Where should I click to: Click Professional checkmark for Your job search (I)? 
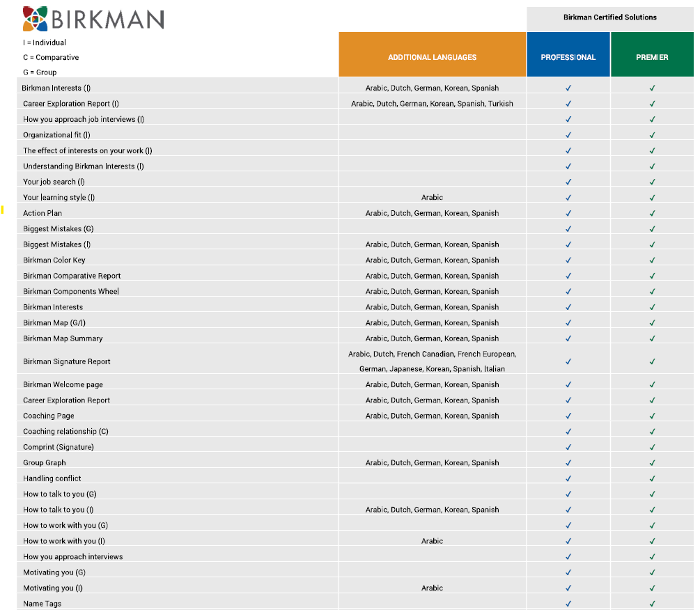[x=568, y=182]
